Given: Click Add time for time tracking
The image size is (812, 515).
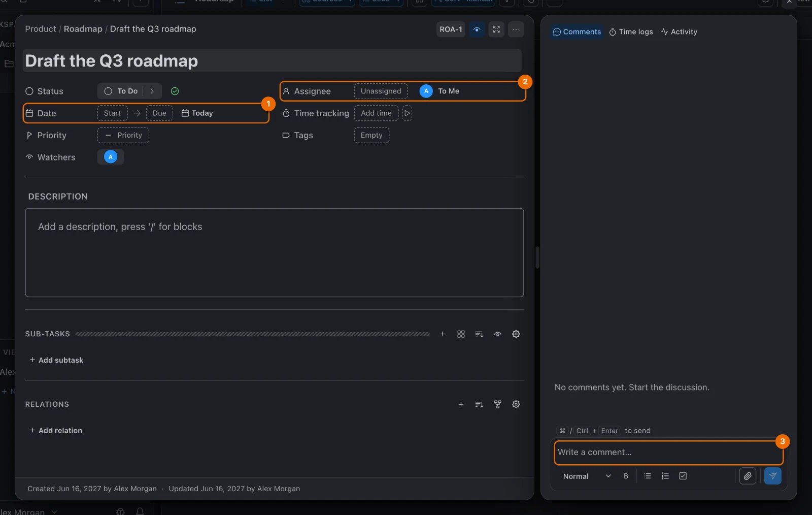Looking at the screenshot, I should click(376, 113).
